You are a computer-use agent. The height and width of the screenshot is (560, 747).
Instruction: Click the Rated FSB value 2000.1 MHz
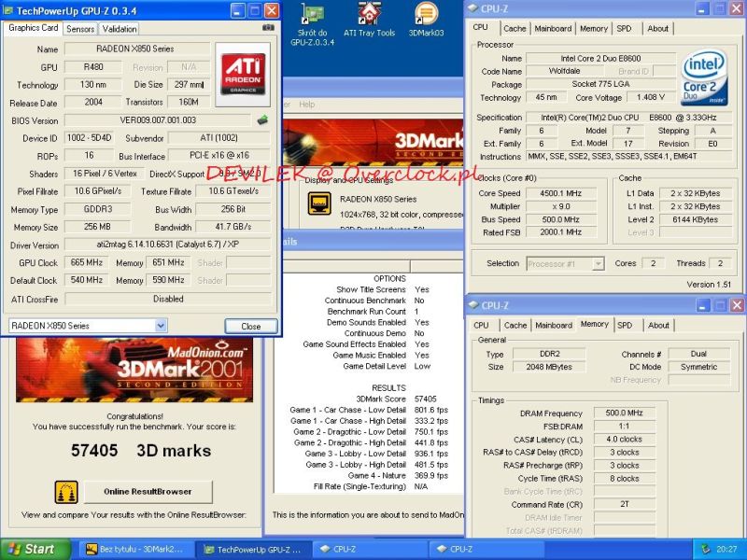561,232
